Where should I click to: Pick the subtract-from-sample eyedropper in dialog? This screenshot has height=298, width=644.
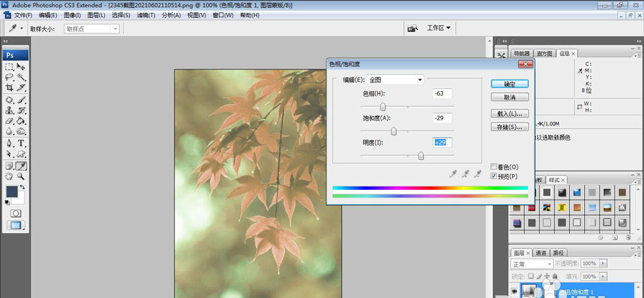[477, 174]
